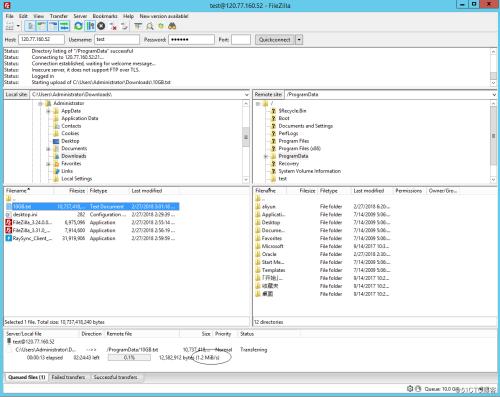Click the 0.1% upload progress bar

click(129, 358)
